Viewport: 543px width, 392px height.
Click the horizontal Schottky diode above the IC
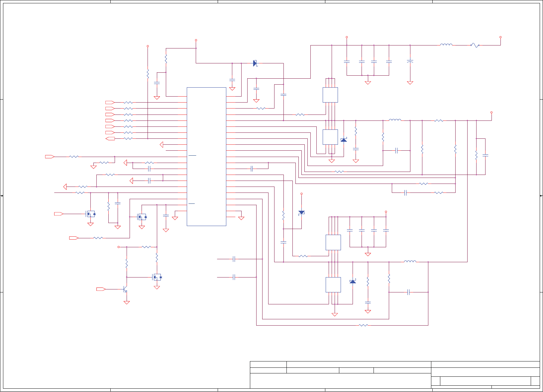coord(255,63)
